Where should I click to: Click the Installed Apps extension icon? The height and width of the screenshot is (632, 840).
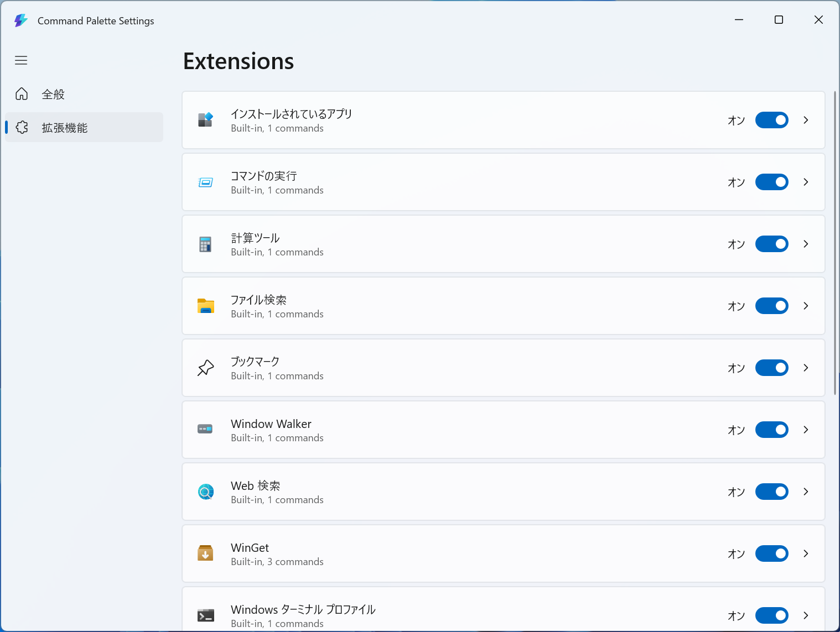pyautogui.click(x=205, y=120)
